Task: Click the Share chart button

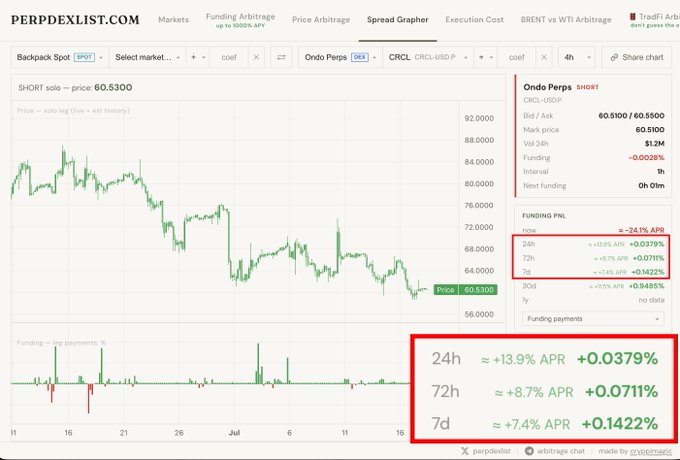Action: coord(637,57)
